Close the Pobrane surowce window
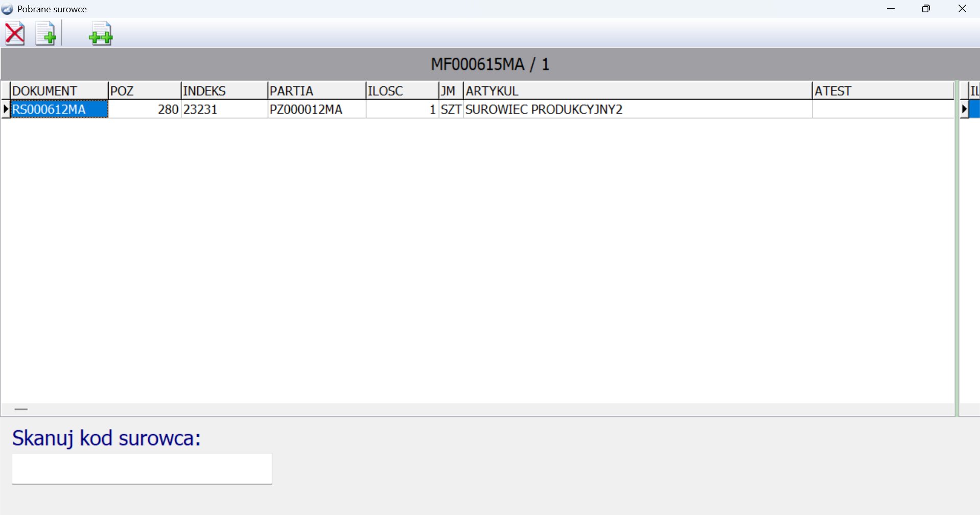The image size is (980, 515). [x=962, y=9]
